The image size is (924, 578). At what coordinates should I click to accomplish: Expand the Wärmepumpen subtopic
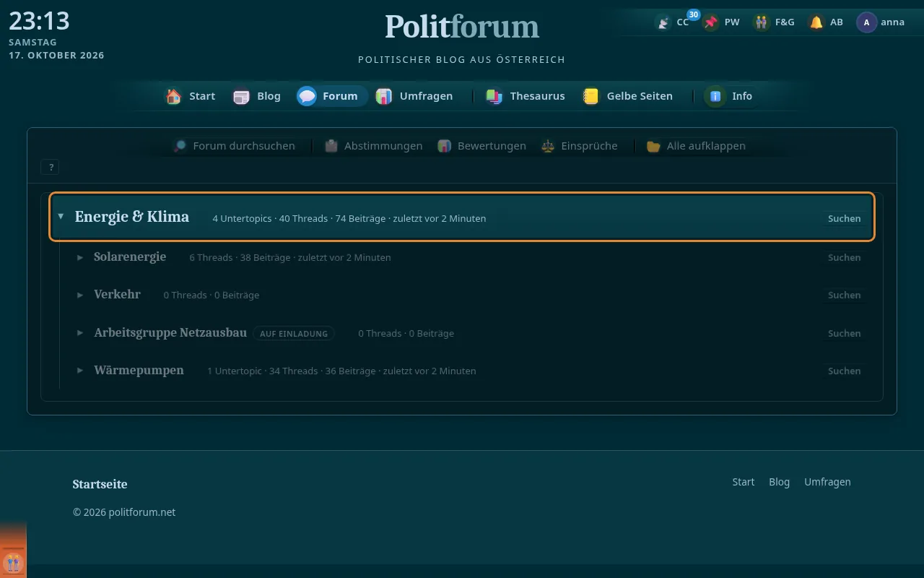[x=80, y=371]
